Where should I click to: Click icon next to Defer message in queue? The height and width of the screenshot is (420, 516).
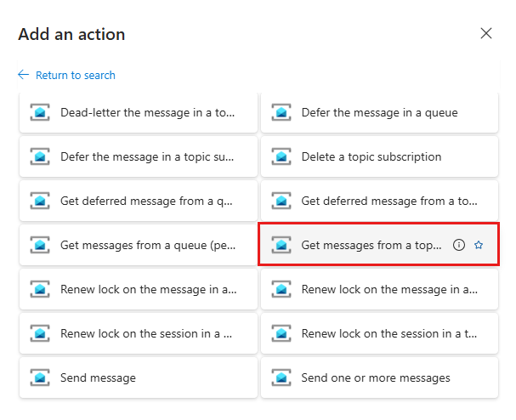coord(281,112)
